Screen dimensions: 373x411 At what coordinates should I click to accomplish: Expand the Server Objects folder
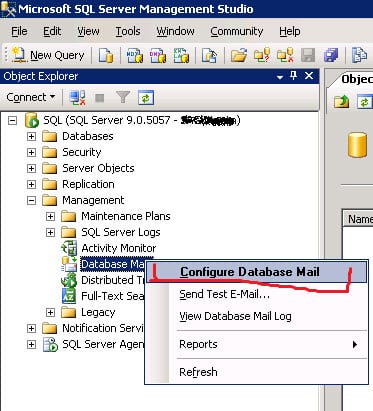pos(31,168)
